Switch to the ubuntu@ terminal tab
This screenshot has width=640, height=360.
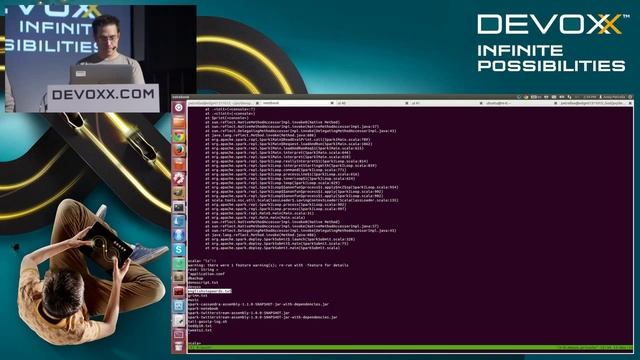coord(521,103)
